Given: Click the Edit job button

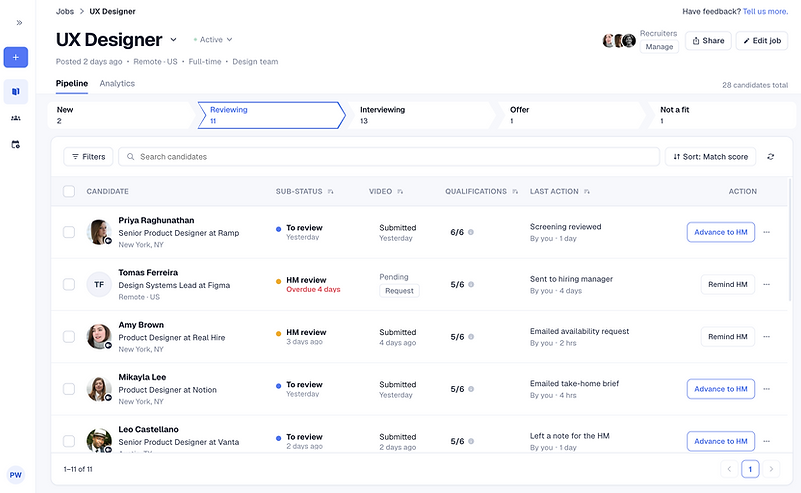Looking at the screenshot, I should click(762, 41).
